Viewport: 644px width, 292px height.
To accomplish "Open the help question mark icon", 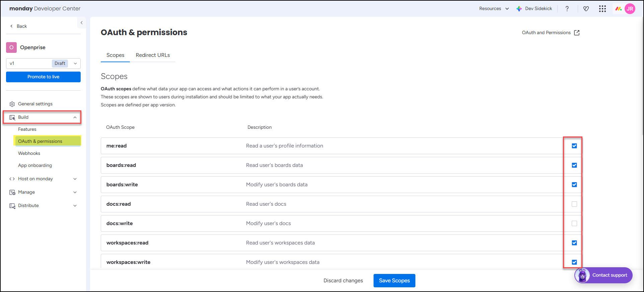I will [567, 9].
